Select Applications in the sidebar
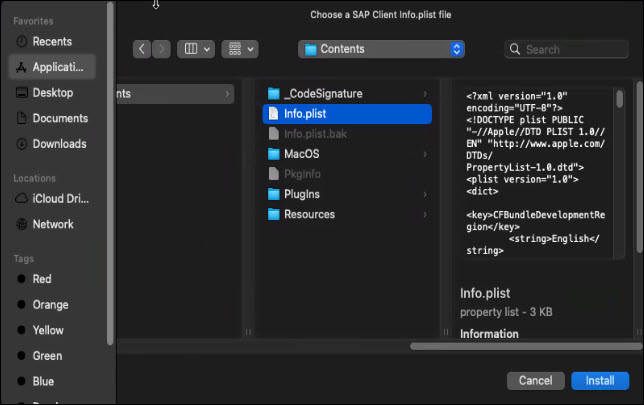 [52, 67]
